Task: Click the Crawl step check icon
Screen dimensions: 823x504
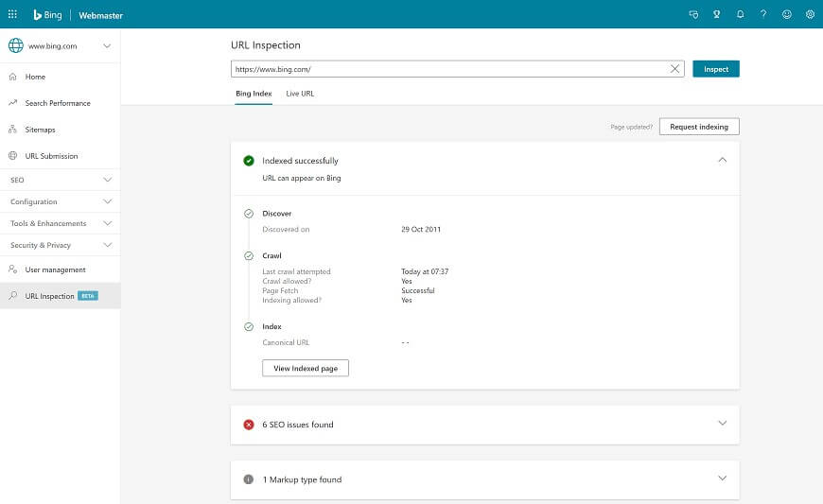Action: (249, 256)
